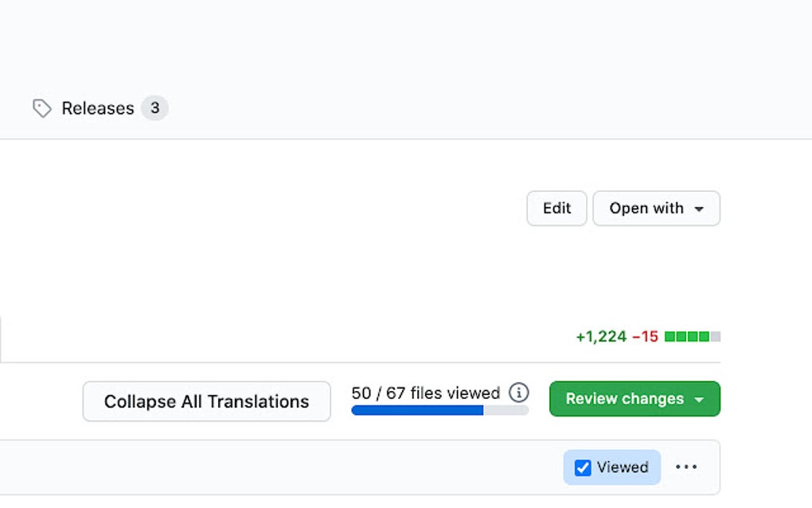This screenshot has width=812, height=508.
Task: Expand the Open with dropdown
Action: tap(656, 208)
